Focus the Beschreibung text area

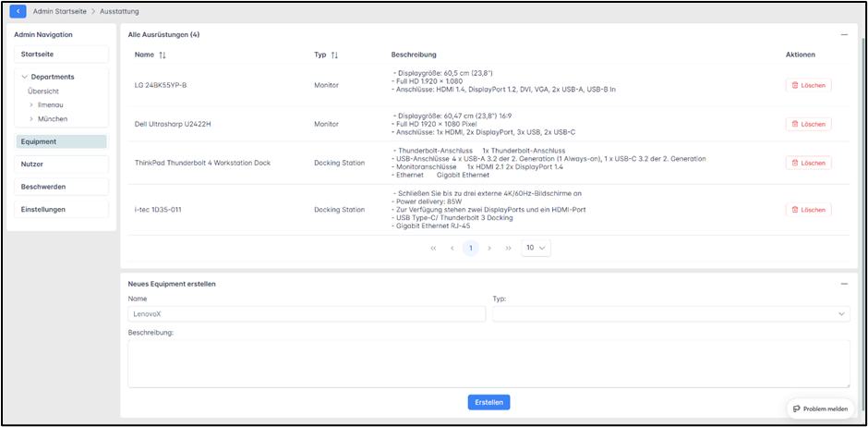[488, 364]
